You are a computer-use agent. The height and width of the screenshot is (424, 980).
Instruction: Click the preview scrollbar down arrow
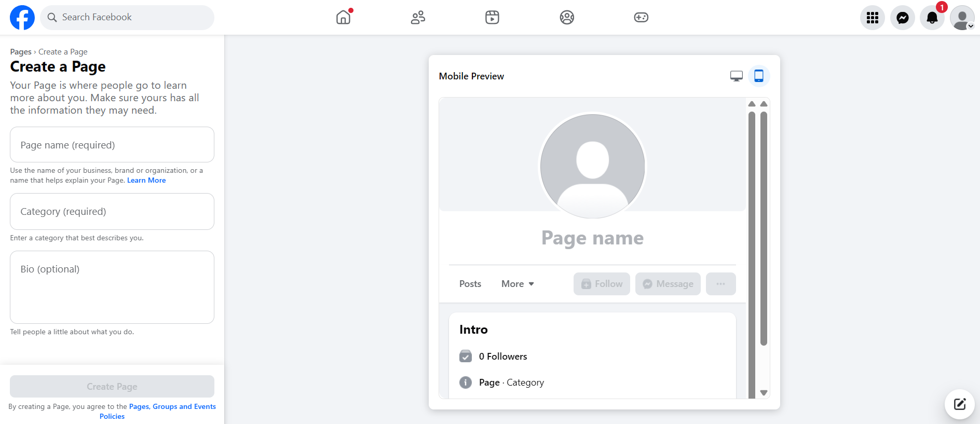pyautogui.click(x=764, y=393)
